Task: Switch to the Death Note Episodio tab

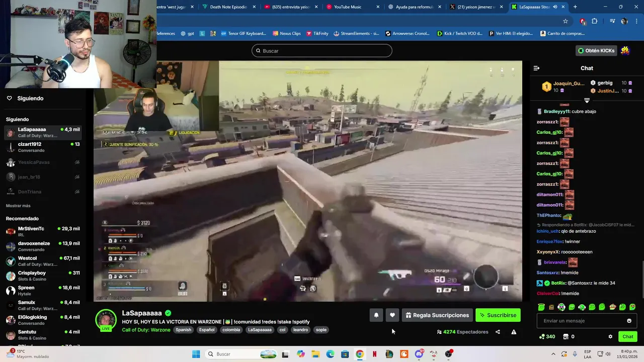Action: (228, 7)
